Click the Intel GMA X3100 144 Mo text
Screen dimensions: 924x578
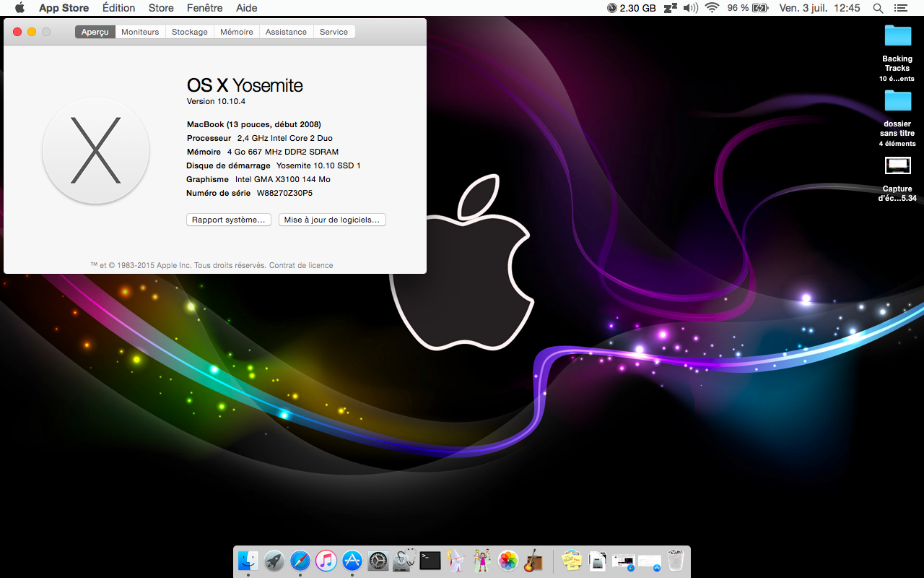(x=282, y=179)
